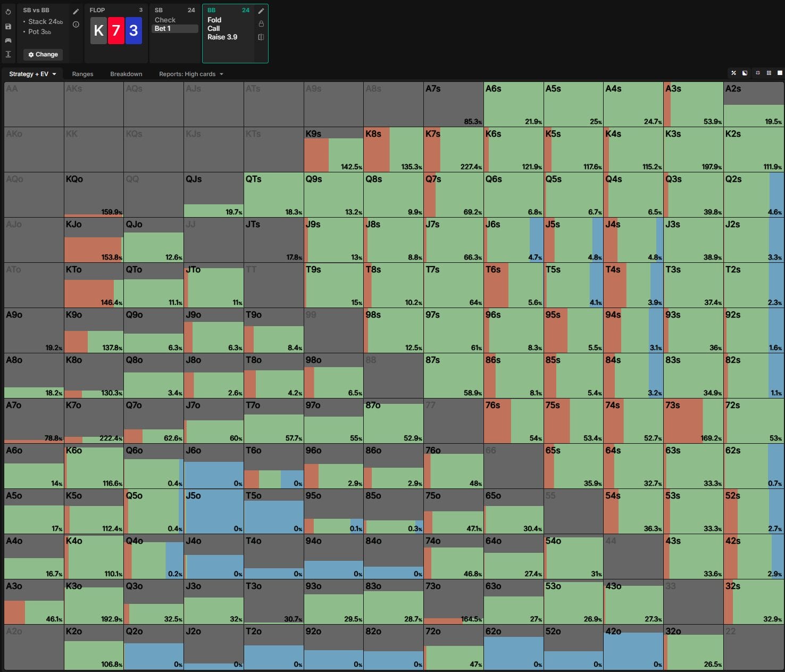Open the Reports: High cards dropdown

click(191, 74)
